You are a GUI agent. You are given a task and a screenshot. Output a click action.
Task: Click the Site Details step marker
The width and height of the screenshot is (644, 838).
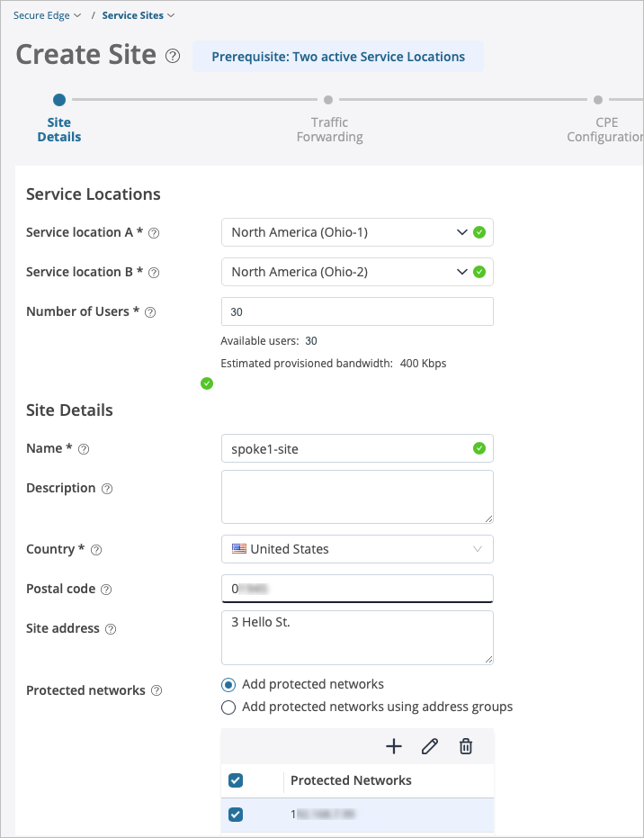(x=59, y=101)
